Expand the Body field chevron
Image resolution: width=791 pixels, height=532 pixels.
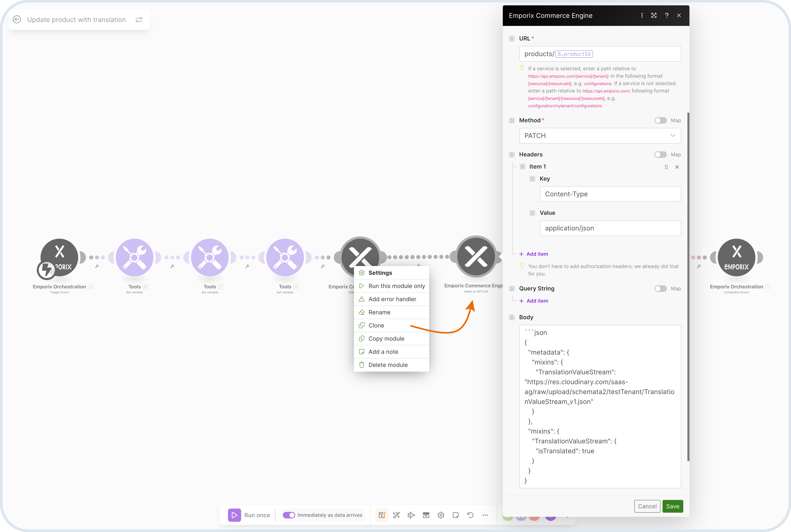pyautogui.click(x=512, y=317)
